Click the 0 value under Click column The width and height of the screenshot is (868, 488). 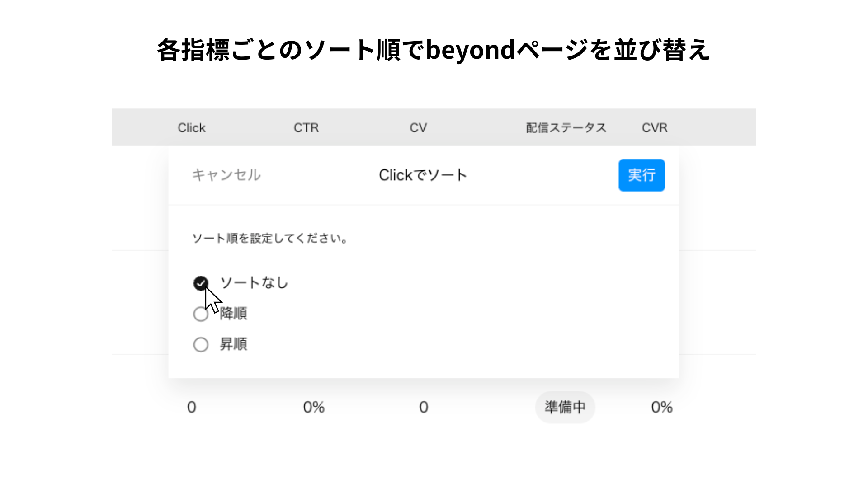(192, 407)
